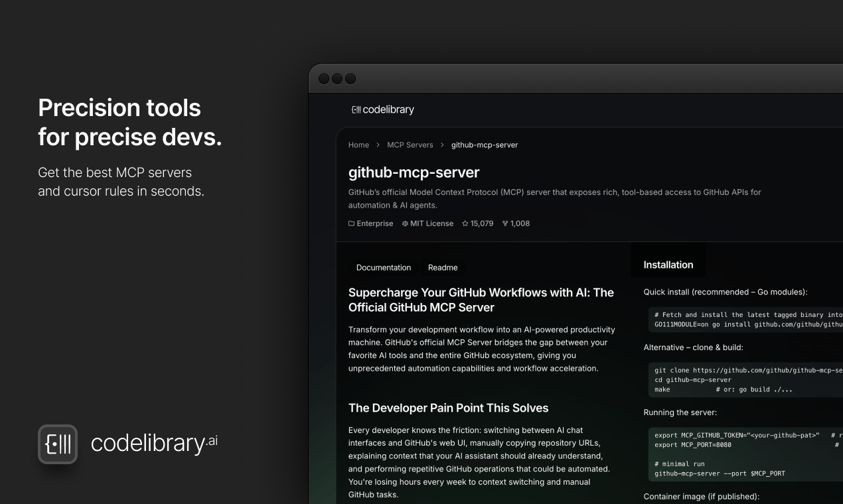Screen dimensions: 843x504
Task: Click the GitHub's official MCP server description text
Action: (x=555, y=198)
